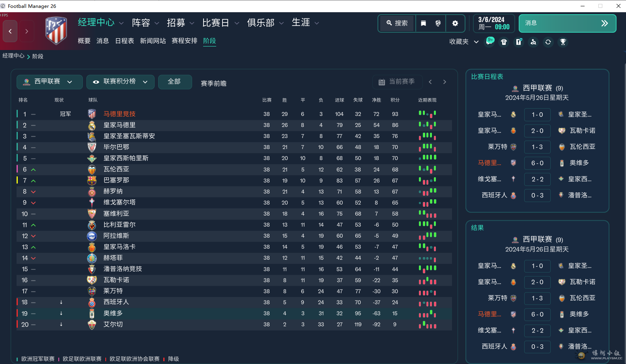Click 瓦勒卡诺 in the 比赛日程表 panel
Image resolution: width=626 pixels, height=364 pixels.
click(x=582, y=131)
